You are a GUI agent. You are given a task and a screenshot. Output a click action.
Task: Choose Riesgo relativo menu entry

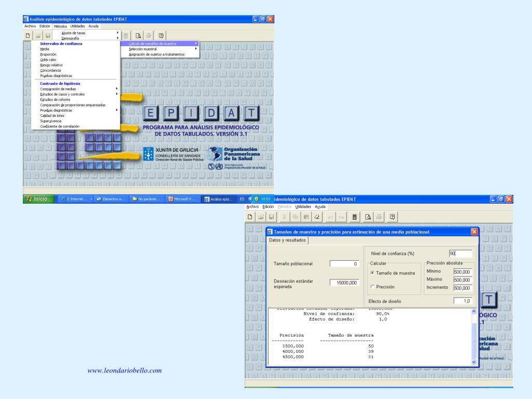(75, 65)
